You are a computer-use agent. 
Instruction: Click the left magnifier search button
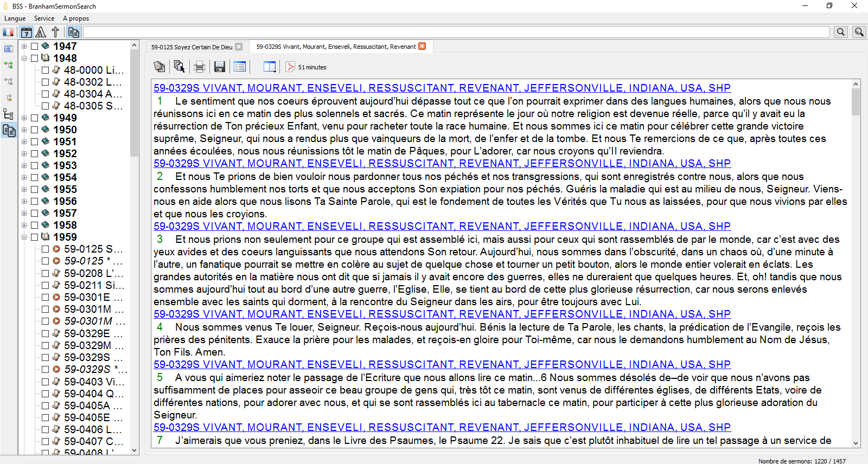pyautogui.click(x=841, y=32)
